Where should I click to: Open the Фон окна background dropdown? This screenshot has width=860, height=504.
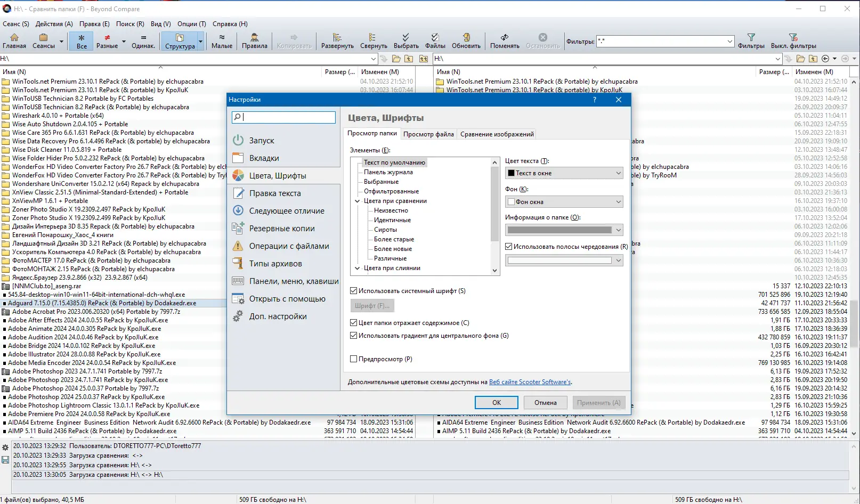564,202
